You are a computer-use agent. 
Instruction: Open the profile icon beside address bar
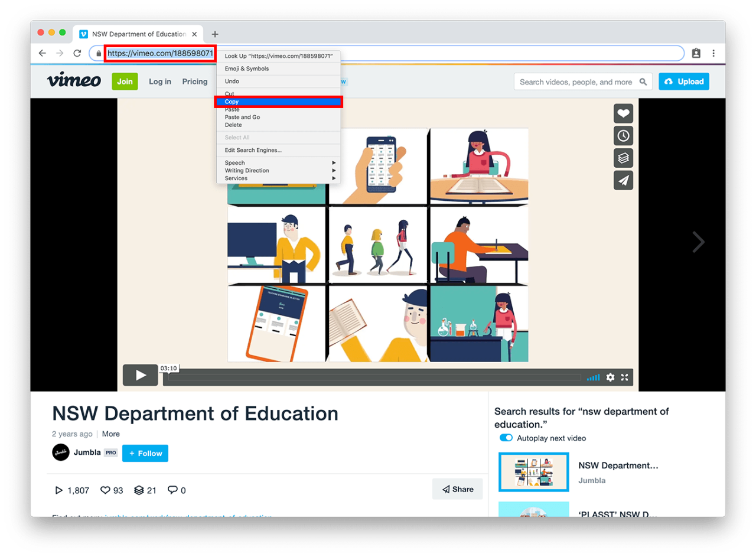click(696, 53)
